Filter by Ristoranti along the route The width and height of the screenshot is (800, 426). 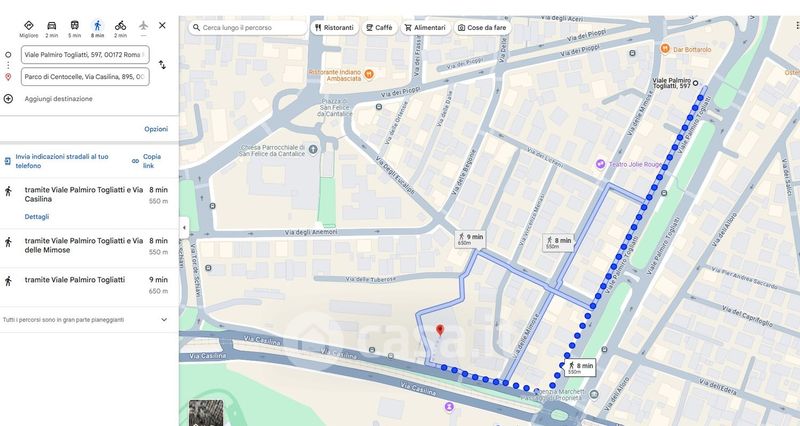pos(333,28)
